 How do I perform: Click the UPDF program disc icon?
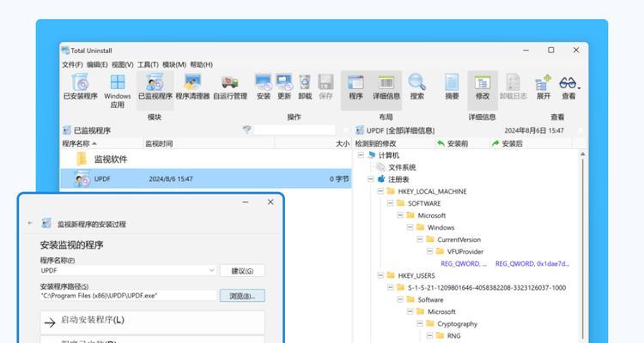(x=82, y=179)
